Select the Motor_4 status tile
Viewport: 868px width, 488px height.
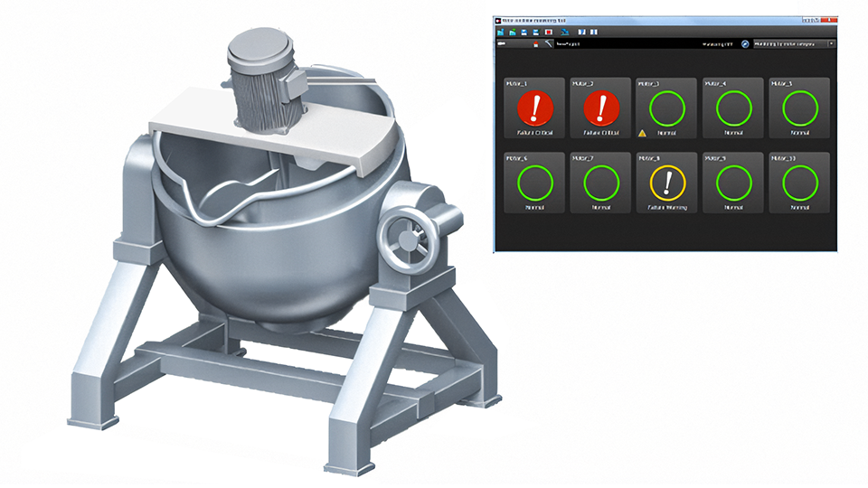pos(733,108)
